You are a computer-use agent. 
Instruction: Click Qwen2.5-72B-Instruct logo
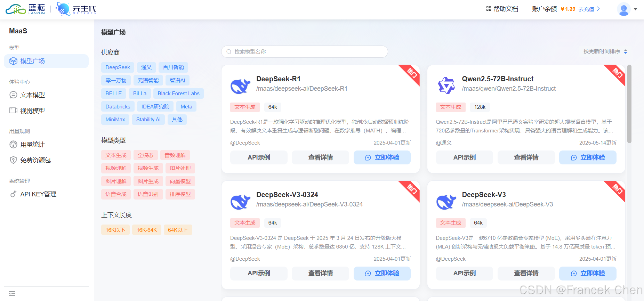446,86
